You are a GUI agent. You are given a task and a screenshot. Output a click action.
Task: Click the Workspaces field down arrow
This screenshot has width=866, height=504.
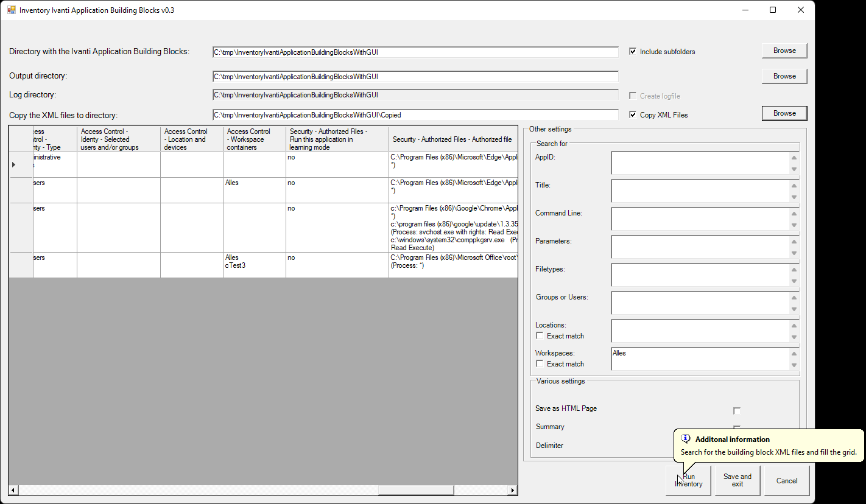click(794, 365)
